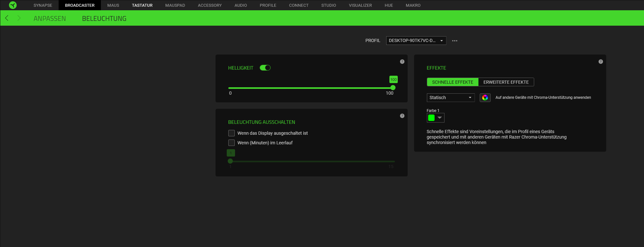Switch to the Synapse tab
The image size is (644, 247).
coord(43,5)
